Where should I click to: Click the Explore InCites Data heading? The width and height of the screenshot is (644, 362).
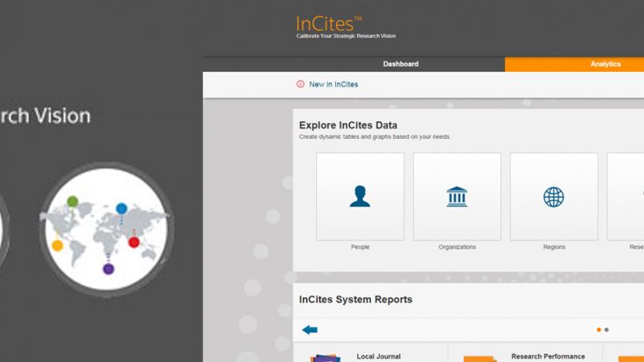coord(348,125)
